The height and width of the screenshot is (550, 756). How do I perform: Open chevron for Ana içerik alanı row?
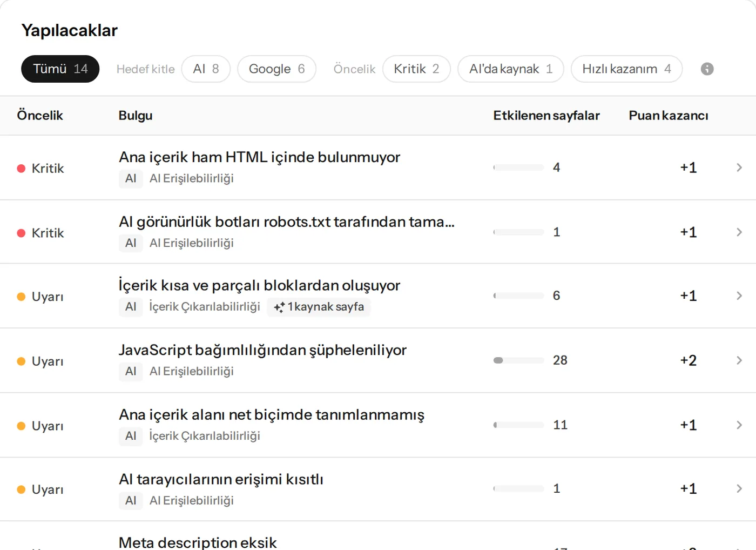(739, 425)
